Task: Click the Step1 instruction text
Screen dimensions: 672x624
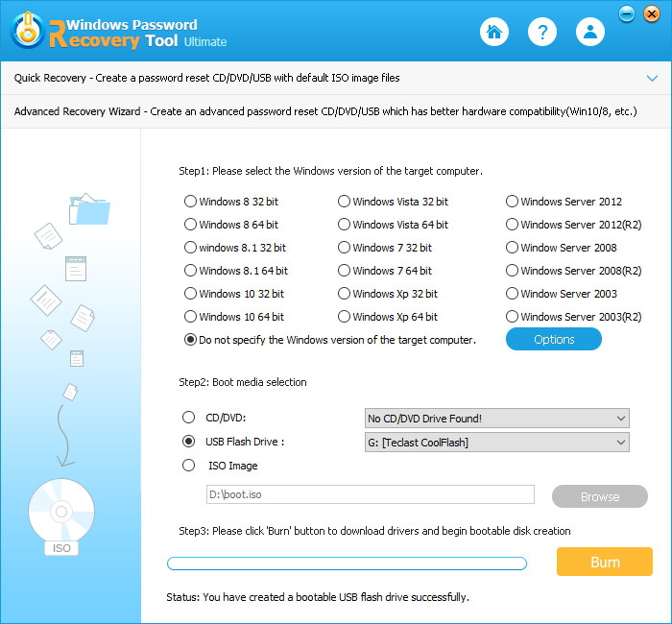Action: tap(330, 171)
